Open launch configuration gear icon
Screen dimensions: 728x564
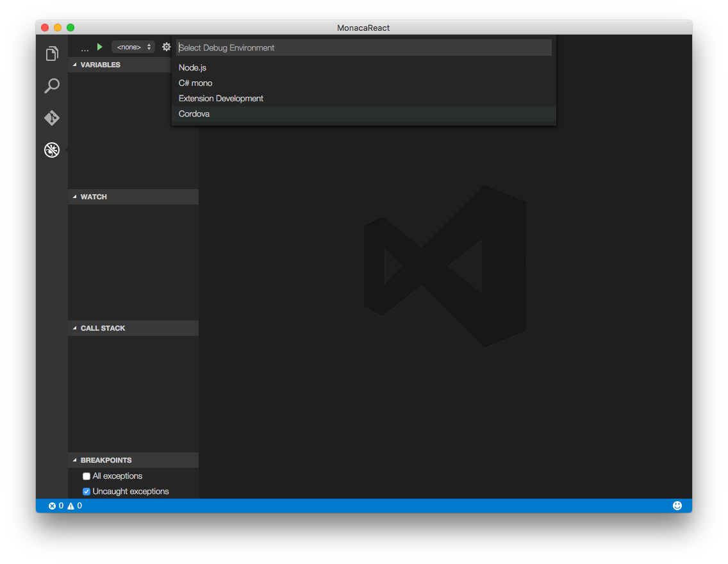pyautogui.click(x=167, y=47)
